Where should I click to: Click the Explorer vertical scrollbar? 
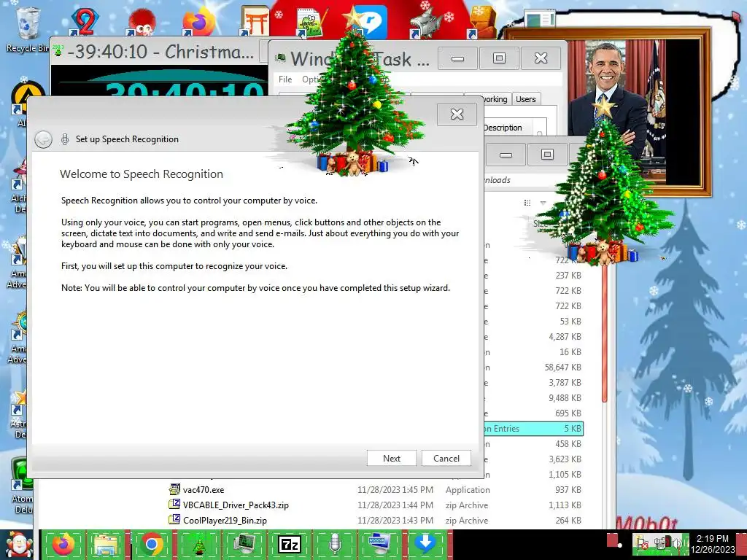point(605,333)
